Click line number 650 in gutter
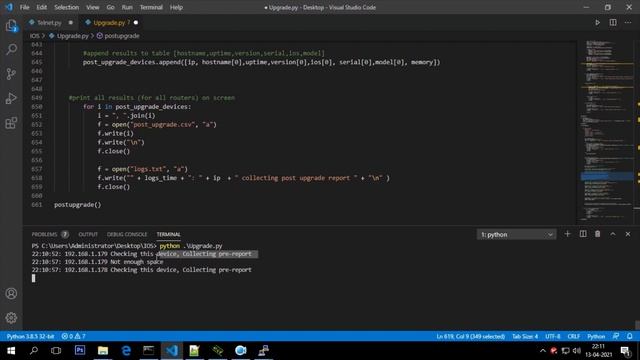 pos(37,107)
